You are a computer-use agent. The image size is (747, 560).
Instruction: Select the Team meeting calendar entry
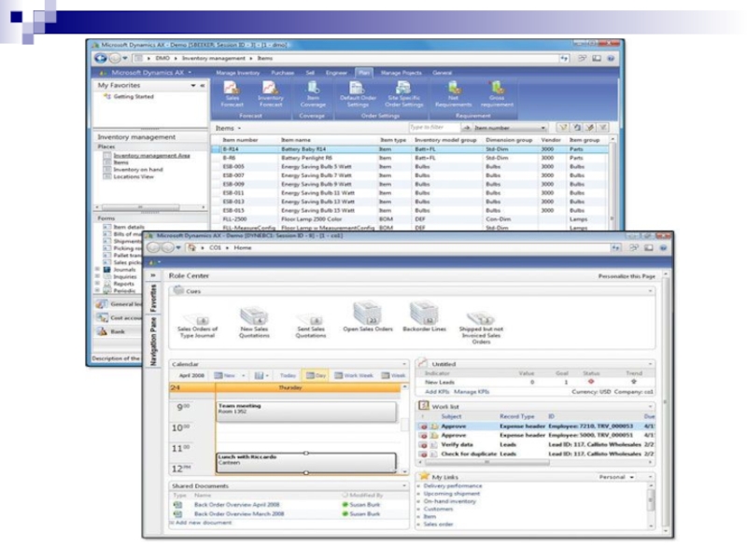click(306, 412)
